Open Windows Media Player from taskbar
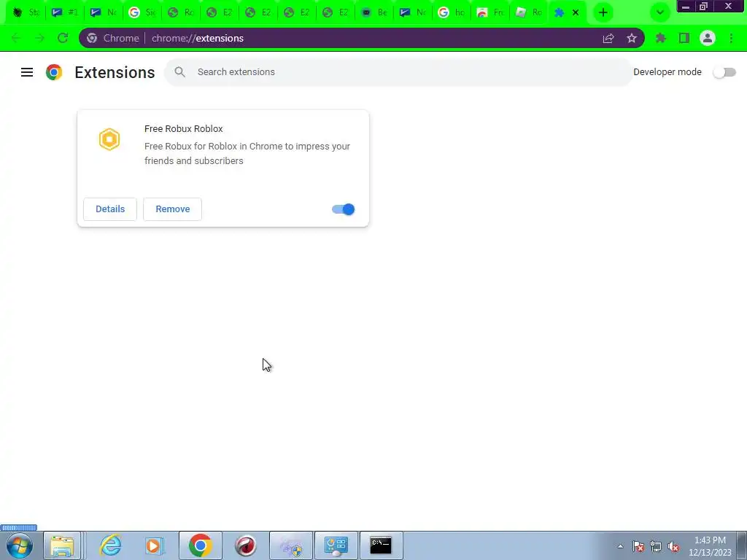 153,545
